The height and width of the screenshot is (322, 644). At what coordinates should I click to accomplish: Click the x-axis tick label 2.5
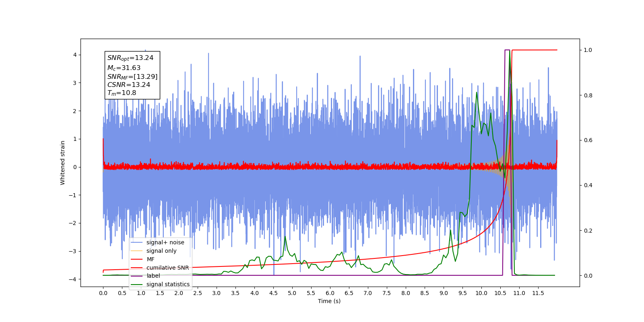(x=198, y=293)
